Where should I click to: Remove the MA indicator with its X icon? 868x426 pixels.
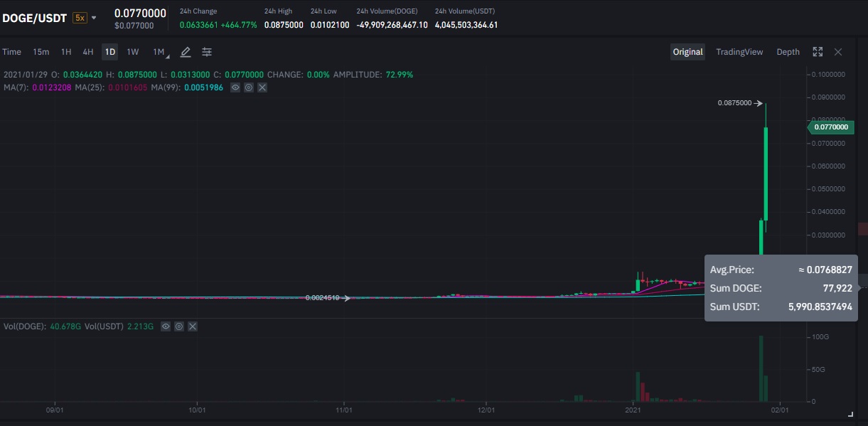point(262,87)
